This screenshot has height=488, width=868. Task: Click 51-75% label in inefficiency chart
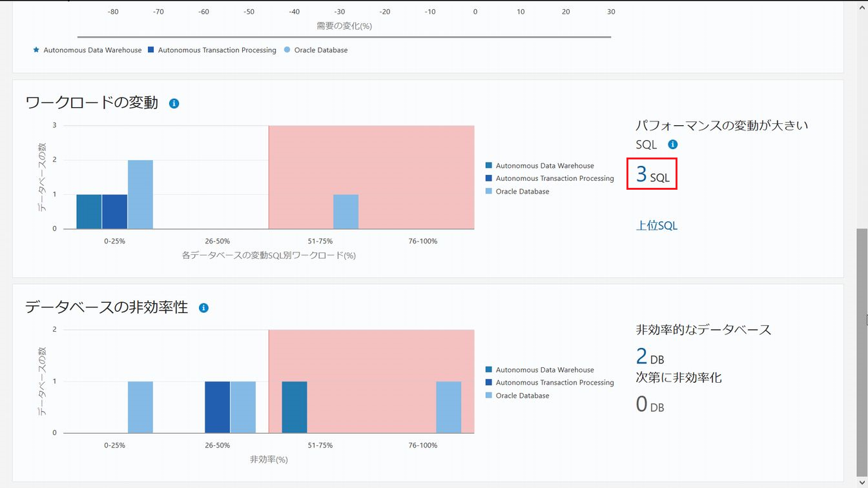coord(320,445)
